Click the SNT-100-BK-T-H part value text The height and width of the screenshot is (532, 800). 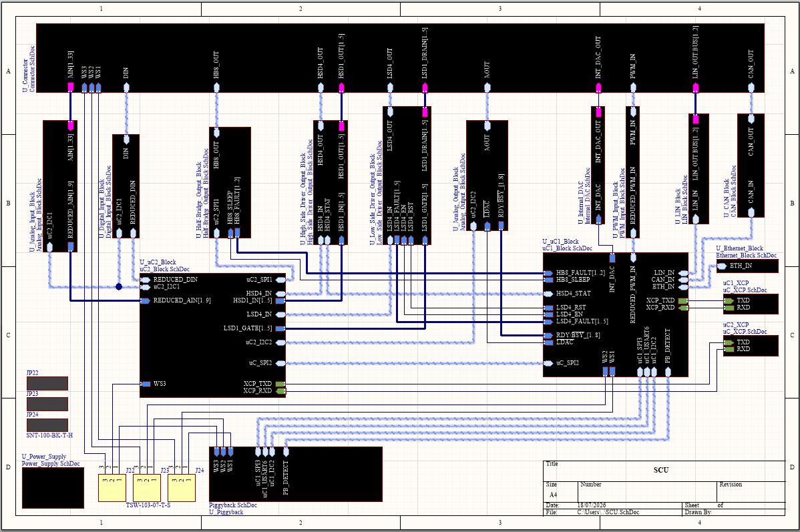49,436
